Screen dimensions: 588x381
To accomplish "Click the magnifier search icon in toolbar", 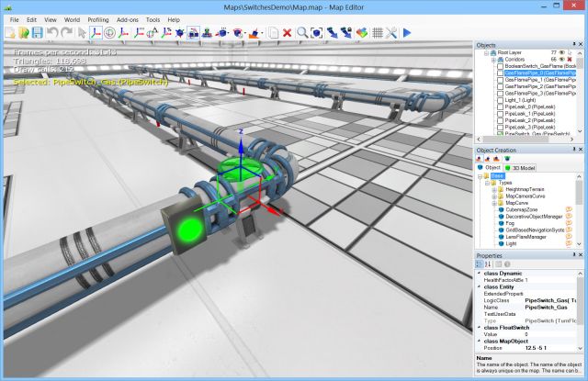I will coord(302,33).
